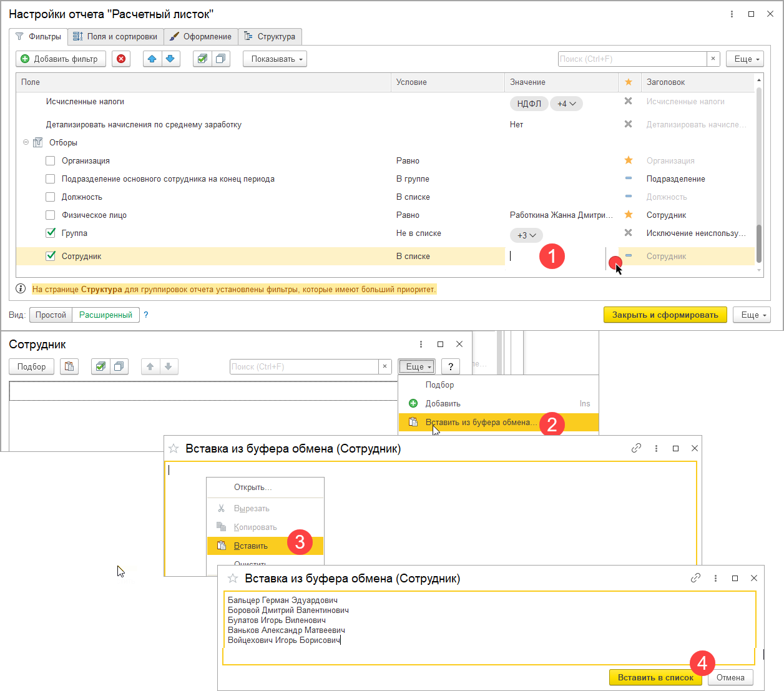Collapse the Отборы group
This screenshot has width=784, height=691.
pos(26,142)
